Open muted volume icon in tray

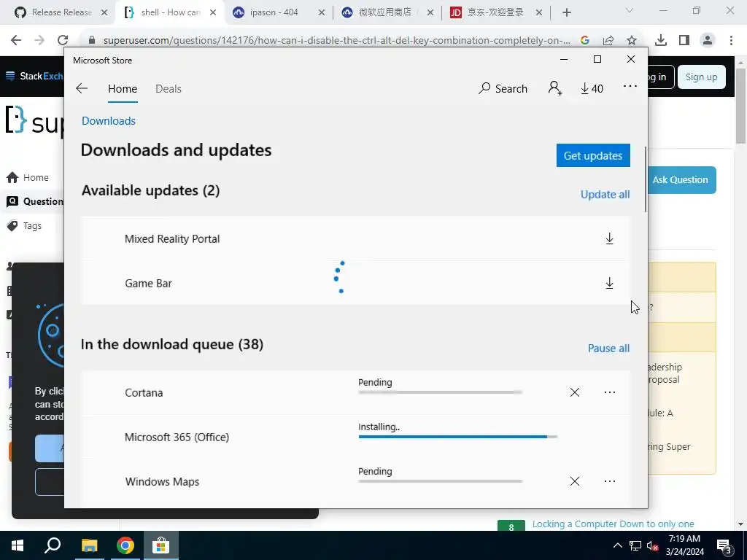(653, 545)
